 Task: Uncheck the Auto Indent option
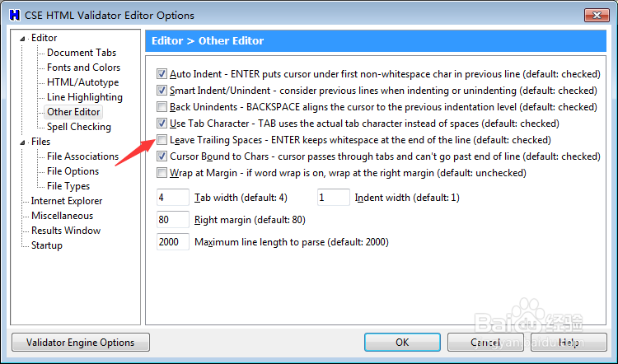click(162, 74)
